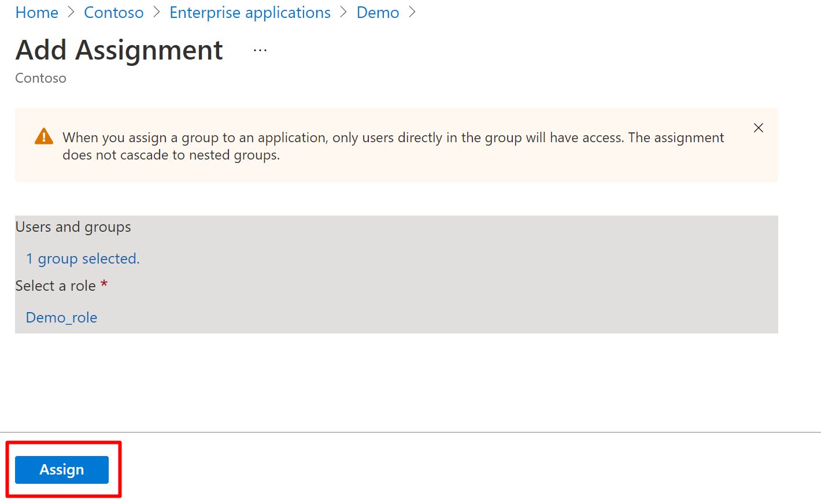Navigate to Enterprise applications breadcrumb
The image size is (821, 504).
[x=250, y=13]
